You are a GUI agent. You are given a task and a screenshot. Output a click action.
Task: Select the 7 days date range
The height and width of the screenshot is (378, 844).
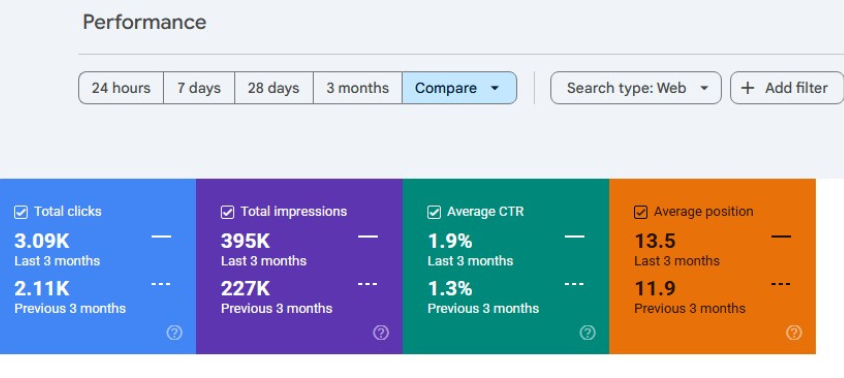199,88
